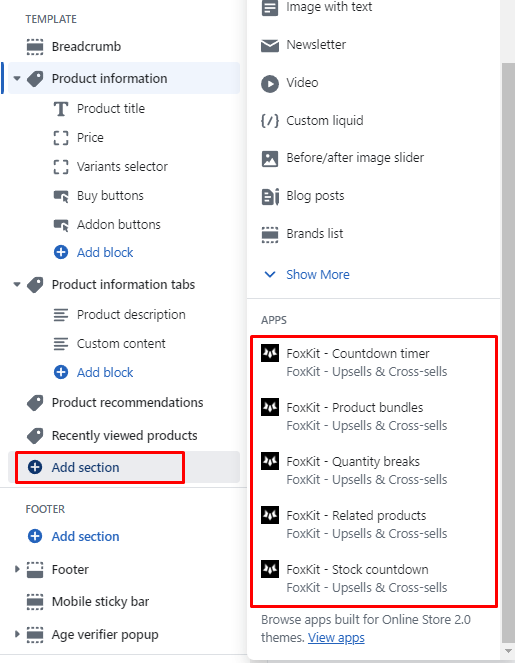The height and width of the screenshot is (663, 515).
Task: Expand list with Show More
Action: click(318, 274)
